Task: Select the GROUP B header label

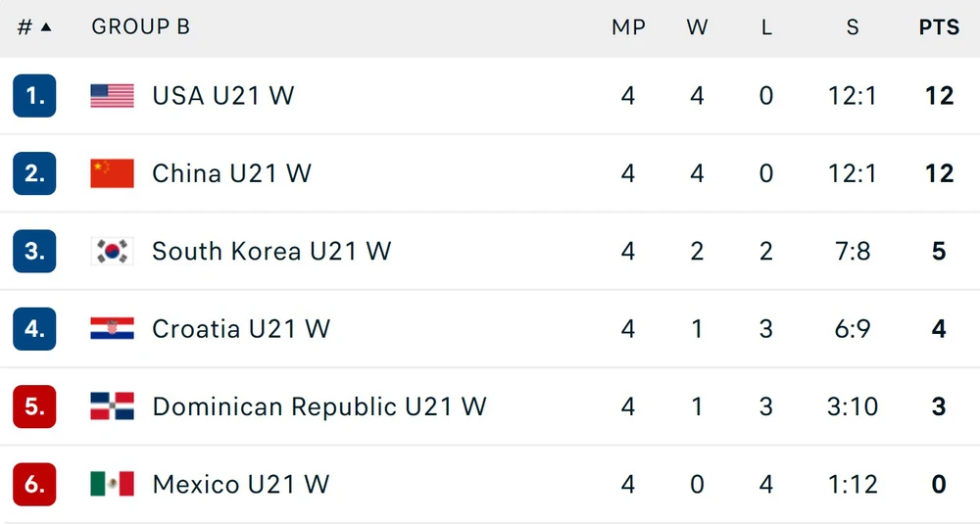Action: (140, 26)
